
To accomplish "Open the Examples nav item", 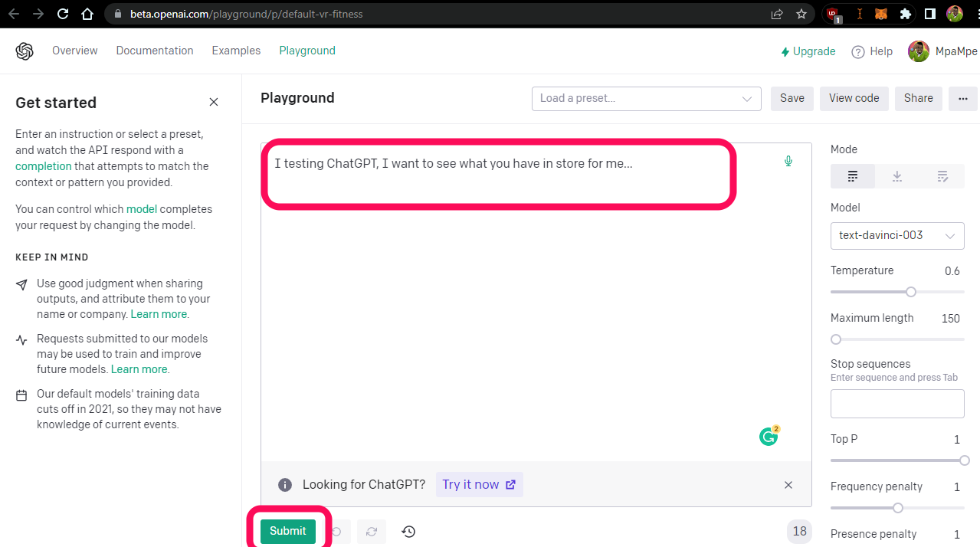I will 236,51.
